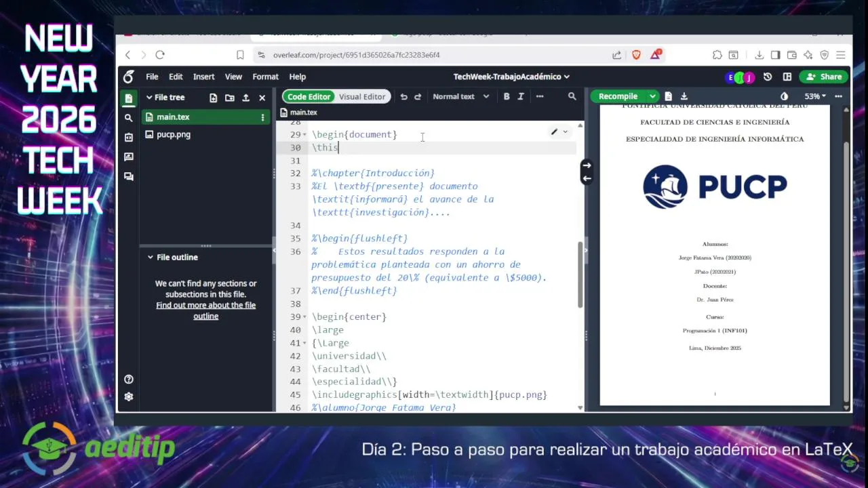Apply italic formatting
This screenshot has height=488, width=868.
coord(521,97)
